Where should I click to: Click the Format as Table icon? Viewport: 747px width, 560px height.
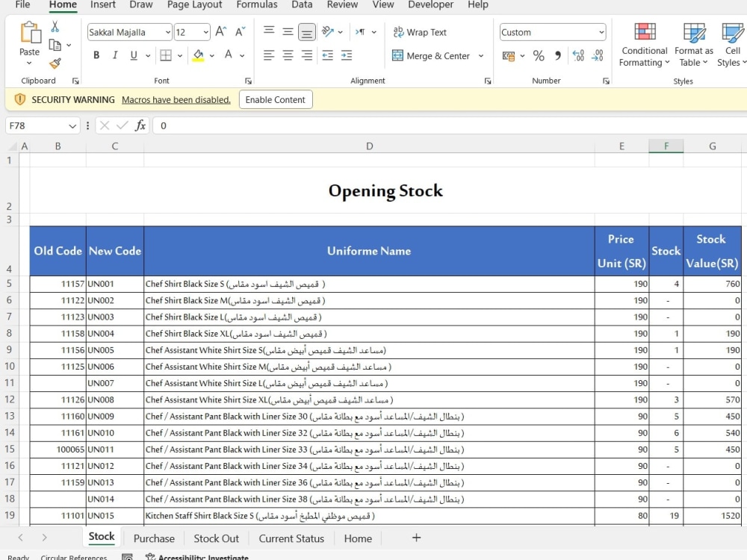pyautogui.click(x=694, y=32)
